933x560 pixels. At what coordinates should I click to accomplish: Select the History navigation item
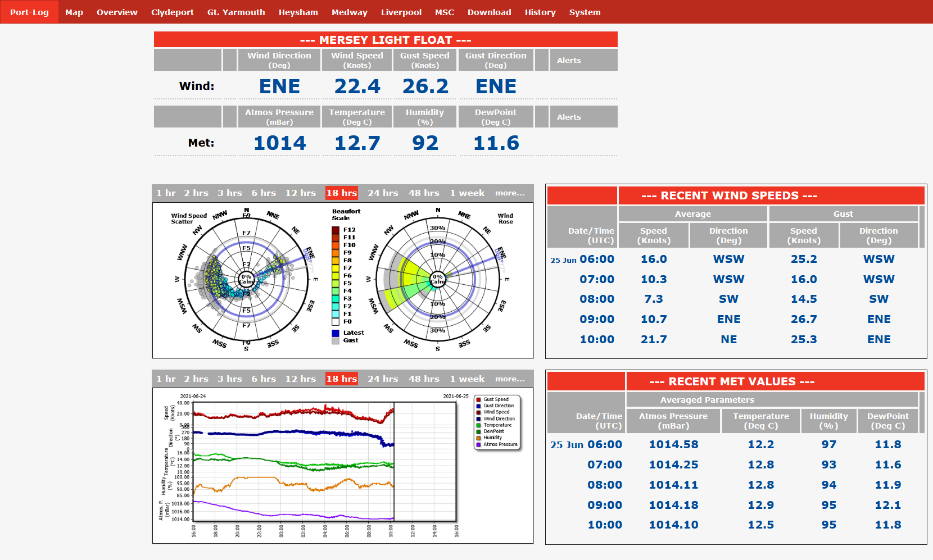(540, 12)
